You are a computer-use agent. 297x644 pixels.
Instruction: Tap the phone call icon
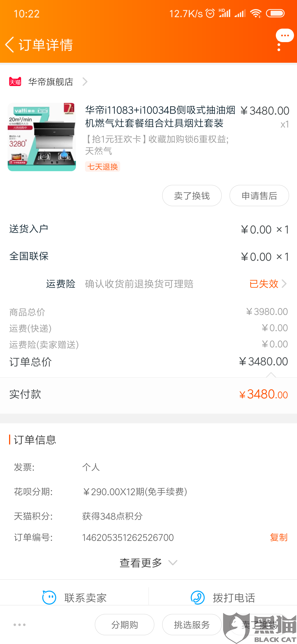198,597
